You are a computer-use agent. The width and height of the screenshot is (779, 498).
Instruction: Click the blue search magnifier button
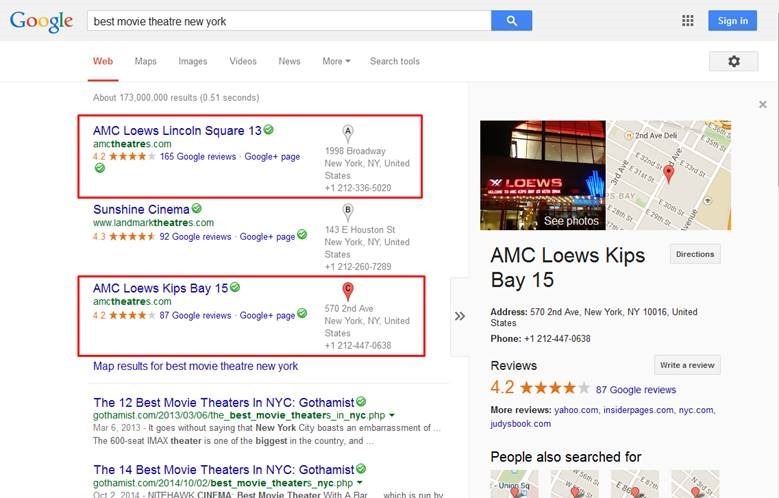pos(511,20)
